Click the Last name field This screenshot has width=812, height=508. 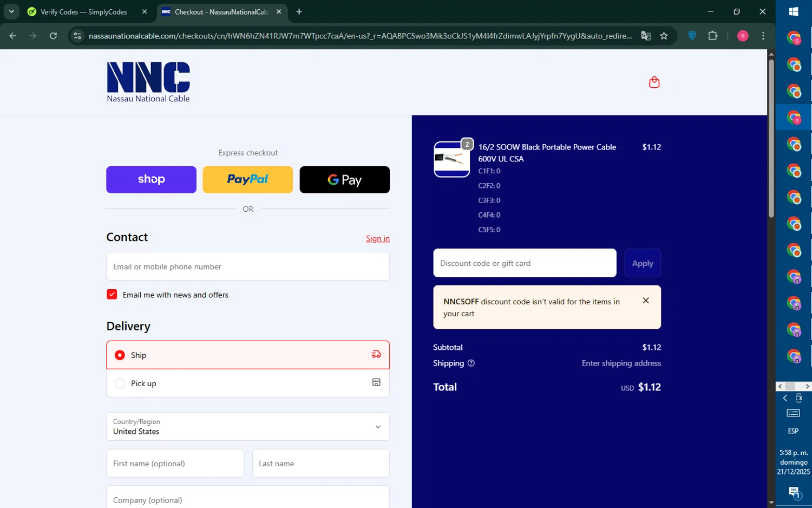321,463
